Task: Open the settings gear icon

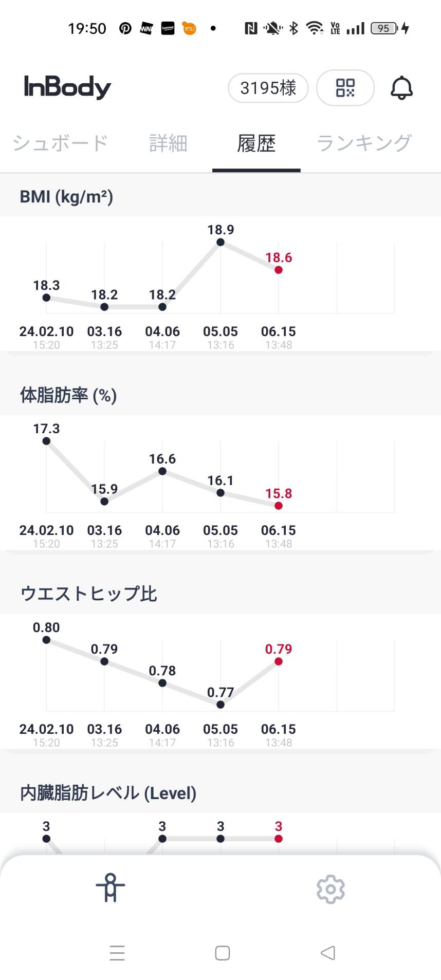Action: (330, 889)
